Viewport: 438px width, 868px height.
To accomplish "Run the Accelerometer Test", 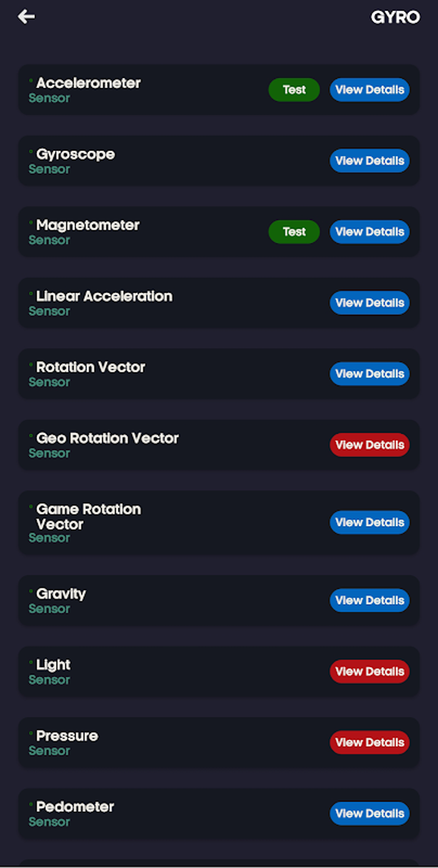I will (294, 89).
